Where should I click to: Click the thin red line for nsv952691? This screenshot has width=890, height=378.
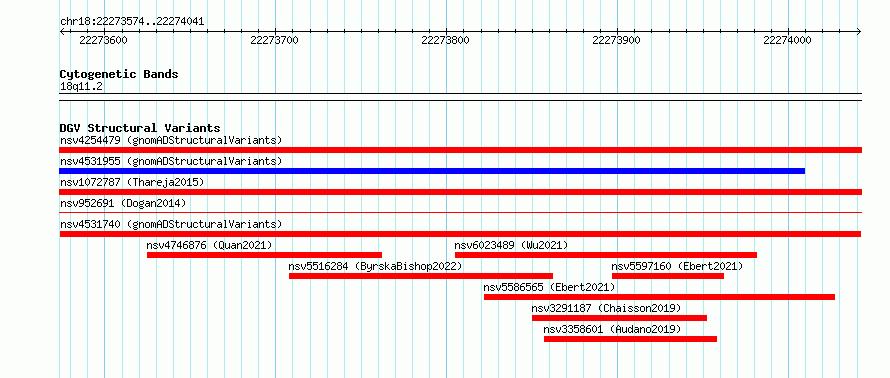coord(460,212)
